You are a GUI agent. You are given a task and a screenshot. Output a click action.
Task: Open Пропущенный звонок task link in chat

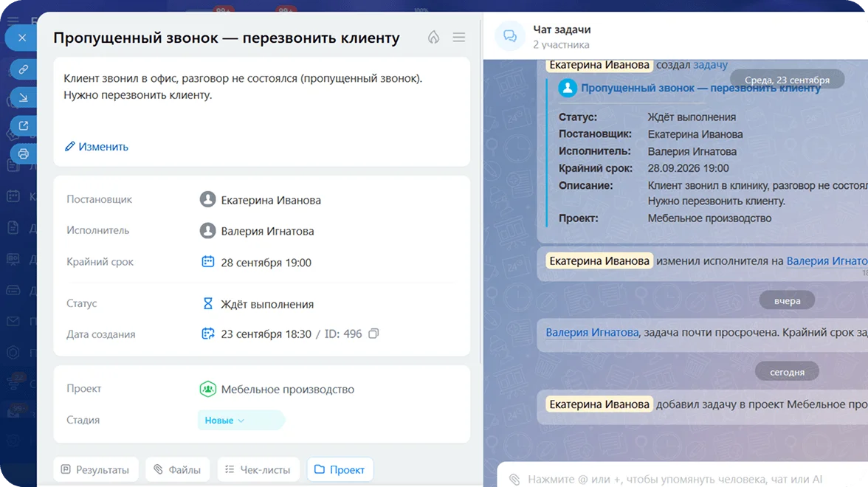[x=700, y=88]
